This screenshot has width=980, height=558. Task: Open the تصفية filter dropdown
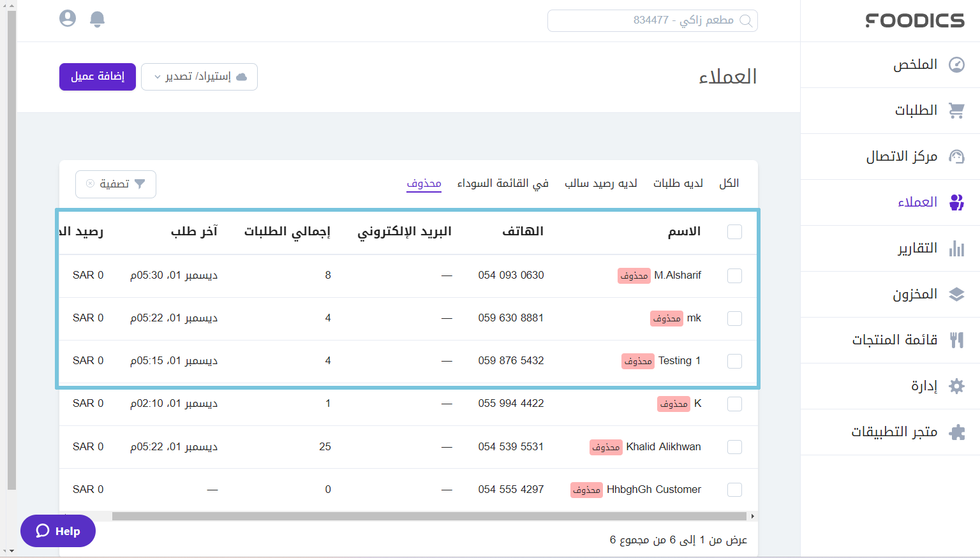click(x=115, y=184)
